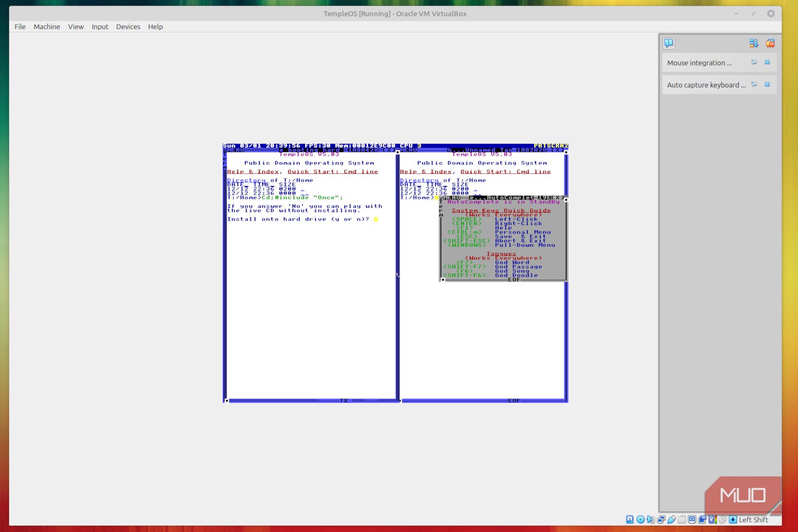Open MENU in the right TempleOS window
The width and height of the screenshot is (798, 532).
point(409,150)
